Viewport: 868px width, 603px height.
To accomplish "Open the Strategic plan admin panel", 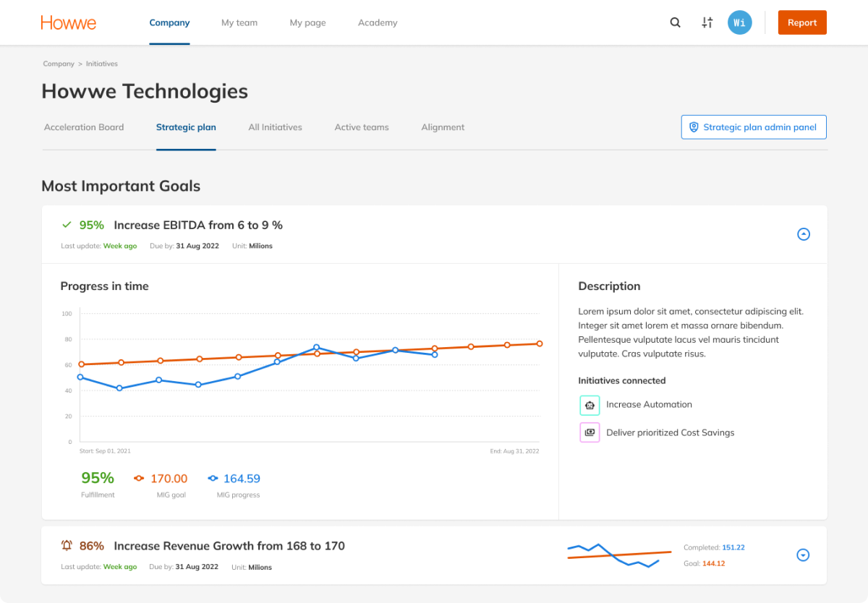I will (x=754, y=127).
